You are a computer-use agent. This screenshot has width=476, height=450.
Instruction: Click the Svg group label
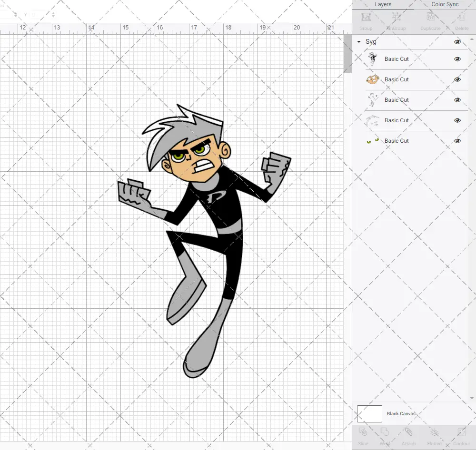click(x=371, y=41)
